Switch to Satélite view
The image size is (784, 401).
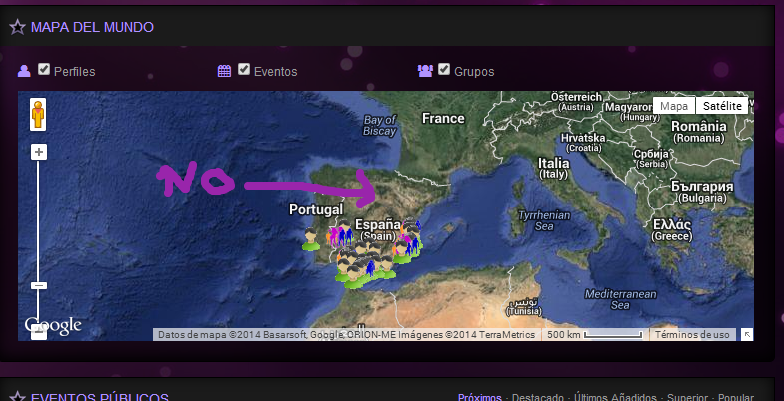722,106
